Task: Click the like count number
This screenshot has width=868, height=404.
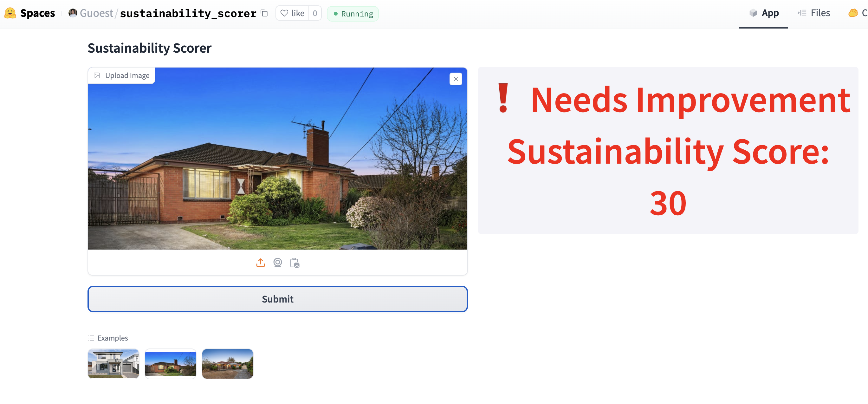Action: 315,13
